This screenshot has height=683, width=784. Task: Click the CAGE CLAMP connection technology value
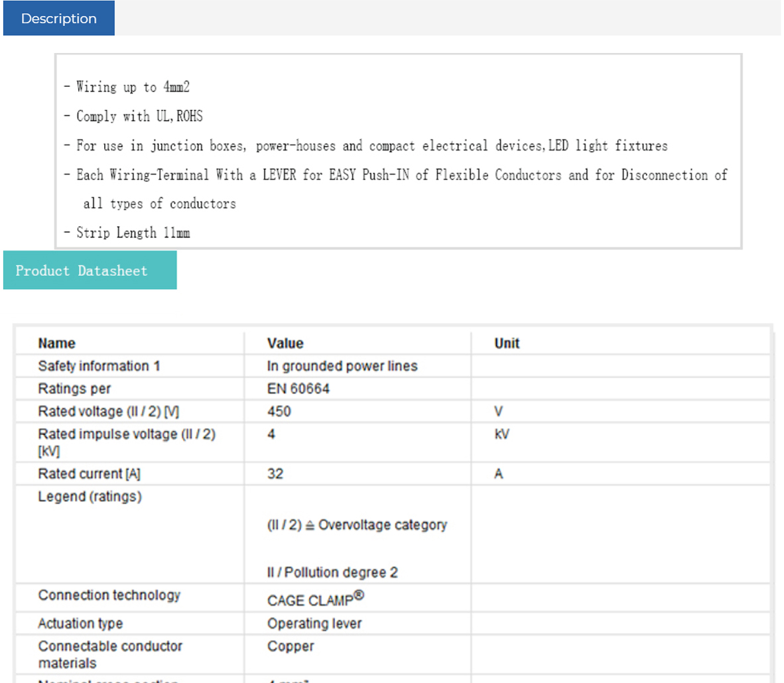315,600
